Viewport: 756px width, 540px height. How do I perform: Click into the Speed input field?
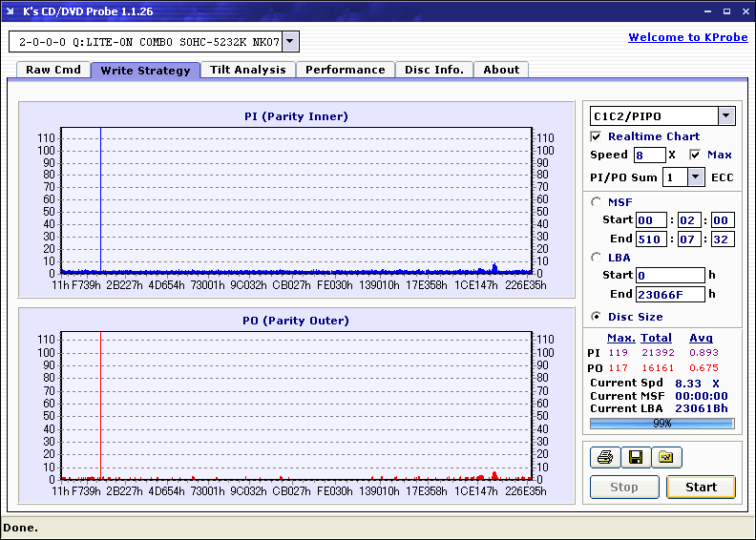click(649, 155)
